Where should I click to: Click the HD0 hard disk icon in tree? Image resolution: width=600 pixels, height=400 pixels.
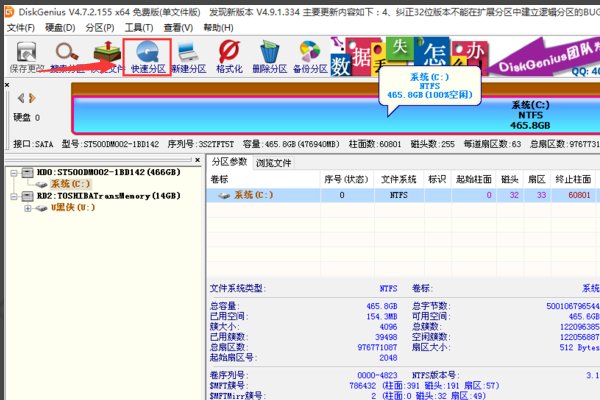tap(28, 173)
